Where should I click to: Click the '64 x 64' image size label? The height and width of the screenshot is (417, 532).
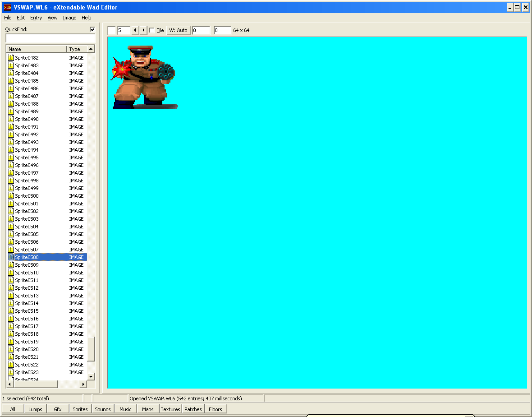[241, 30]
